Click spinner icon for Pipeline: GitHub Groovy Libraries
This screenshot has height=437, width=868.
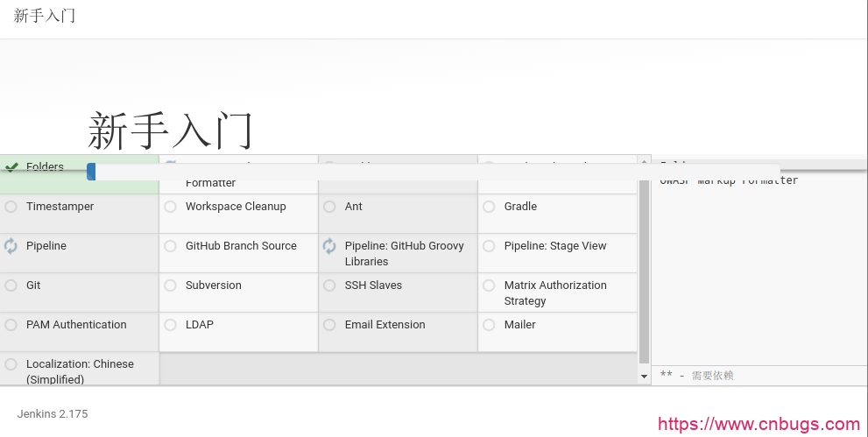coord(329,246)
